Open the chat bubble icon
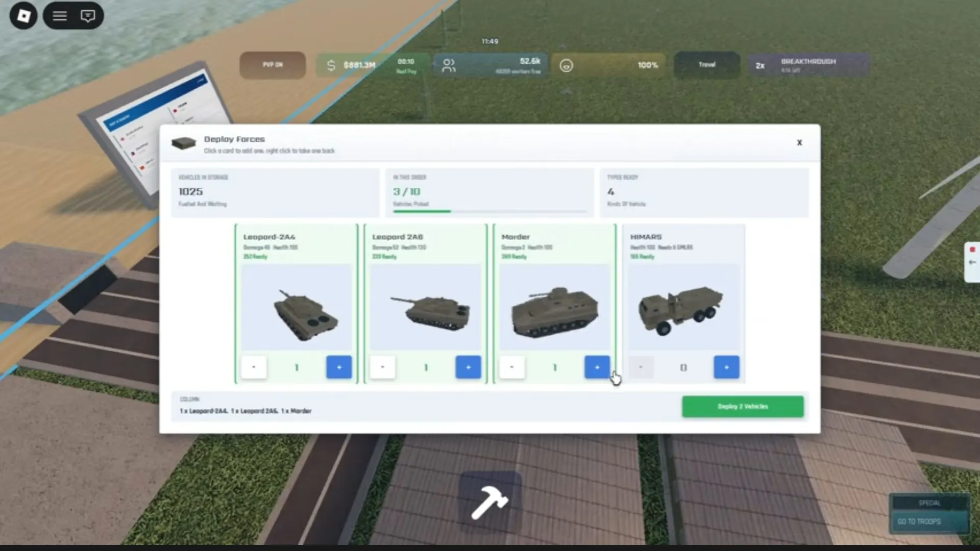980x551 pixels. click(x=88, y=16)
